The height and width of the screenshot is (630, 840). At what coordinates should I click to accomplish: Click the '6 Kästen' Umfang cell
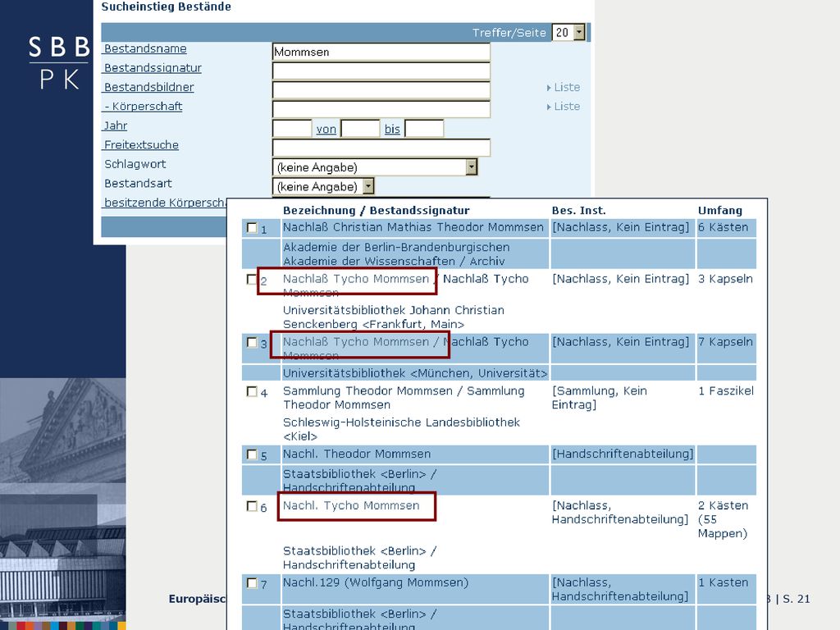pyautogui.click(x=723, y=227)
